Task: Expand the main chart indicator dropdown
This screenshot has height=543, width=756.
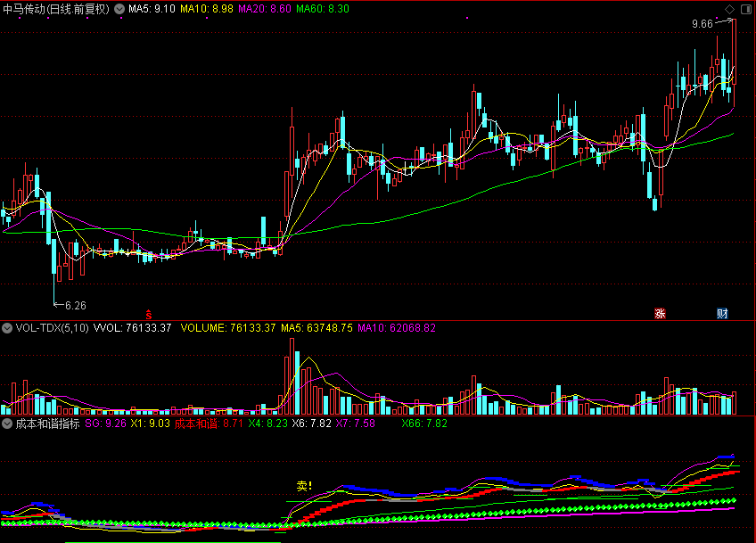Action: (x=119, y=9)
